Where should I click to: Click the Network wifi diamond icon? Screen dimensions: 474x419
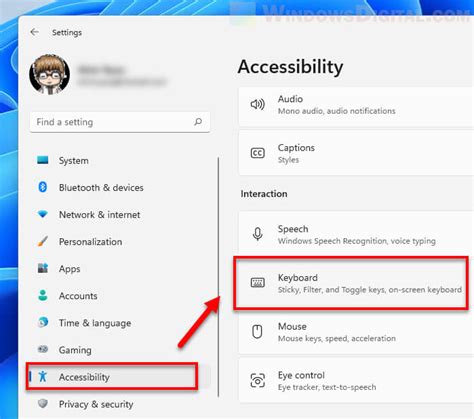(x=43, y=214)
